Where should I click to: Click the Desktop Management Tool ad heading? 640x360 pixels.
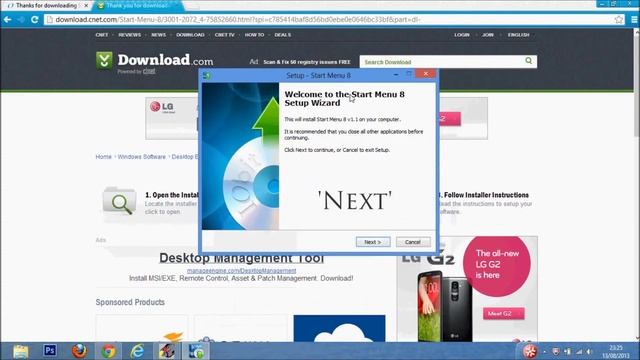click(241, 258)
